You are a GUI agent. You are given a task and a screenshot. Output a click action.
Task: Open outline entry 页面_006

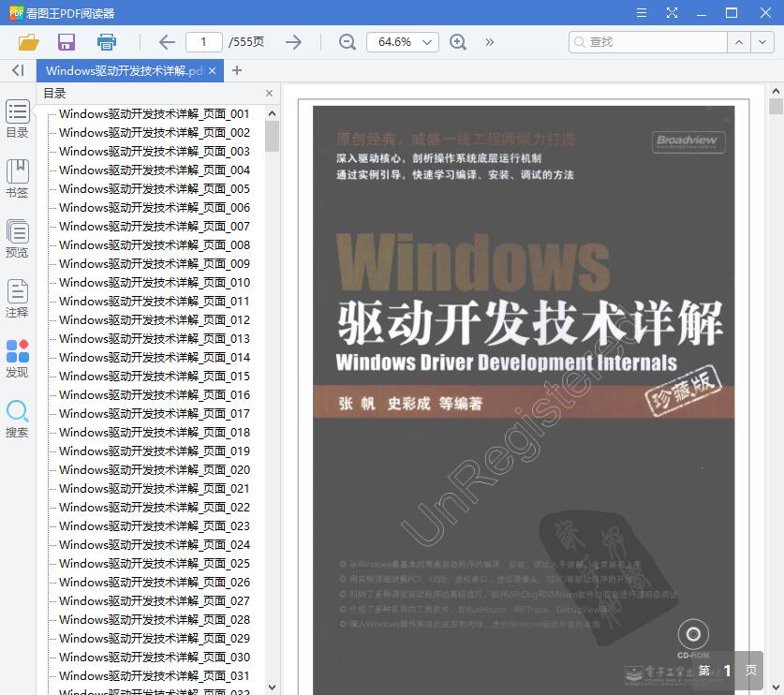pos(154,208)
